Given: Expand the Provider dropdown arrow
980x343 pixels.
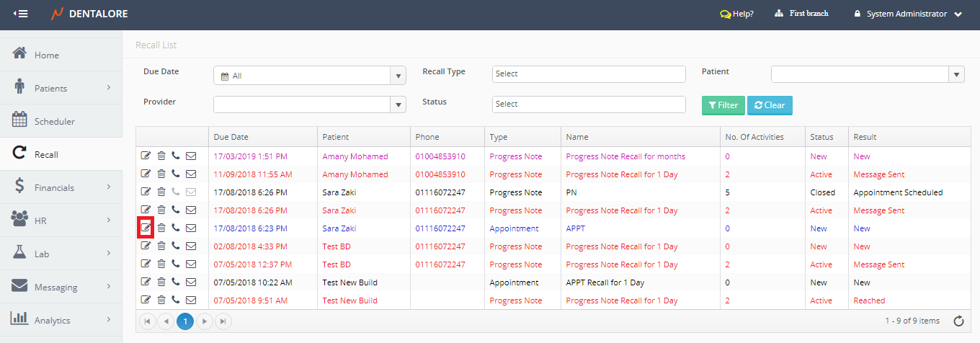Looking at the screenshot, I should [398, 104].
